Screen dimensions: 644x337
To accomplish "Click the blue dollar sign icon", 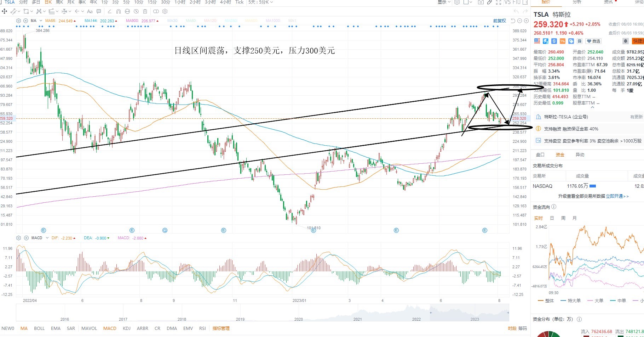I will [x=554, y=41].
